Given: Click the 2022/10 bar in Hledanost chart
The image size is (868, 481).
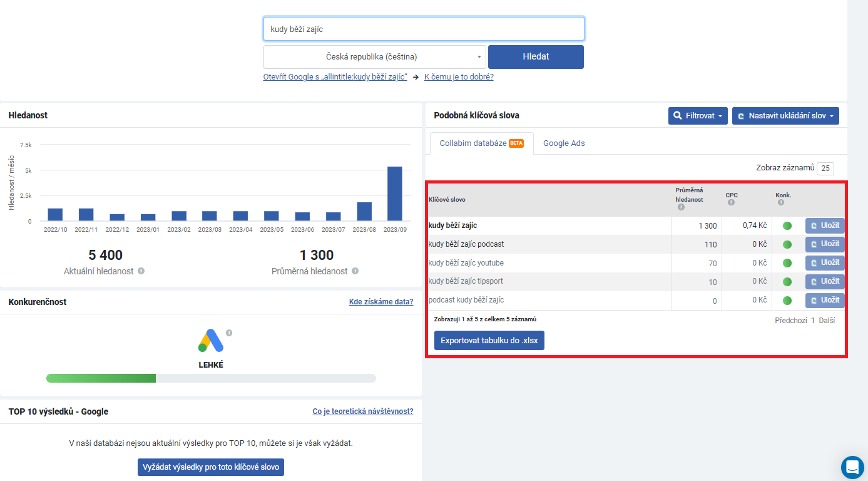Looking at the screenshot, I should 55,215.
